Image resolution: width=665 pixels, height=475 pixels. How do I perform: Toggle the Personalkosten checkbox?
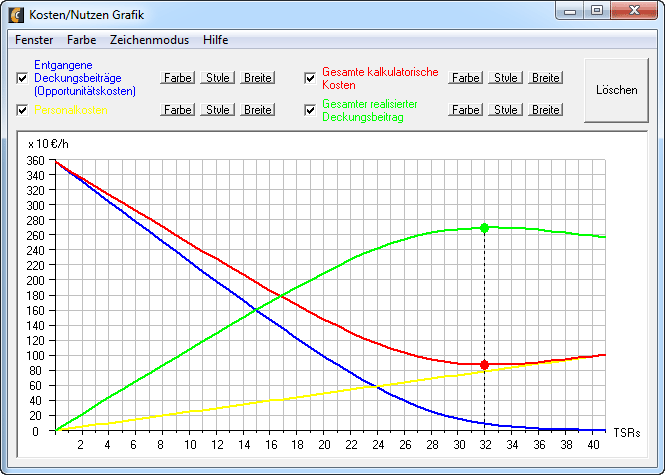22,110
